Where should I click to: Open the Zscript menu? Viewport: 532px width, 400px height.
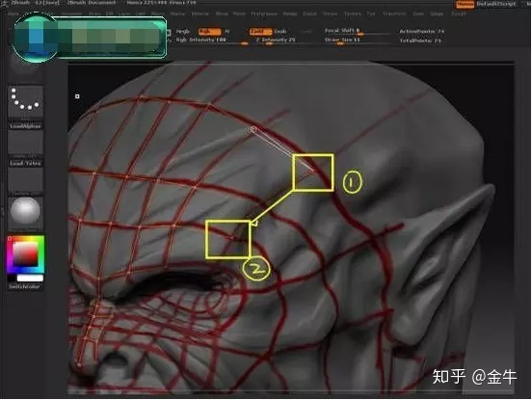[459, 13]
